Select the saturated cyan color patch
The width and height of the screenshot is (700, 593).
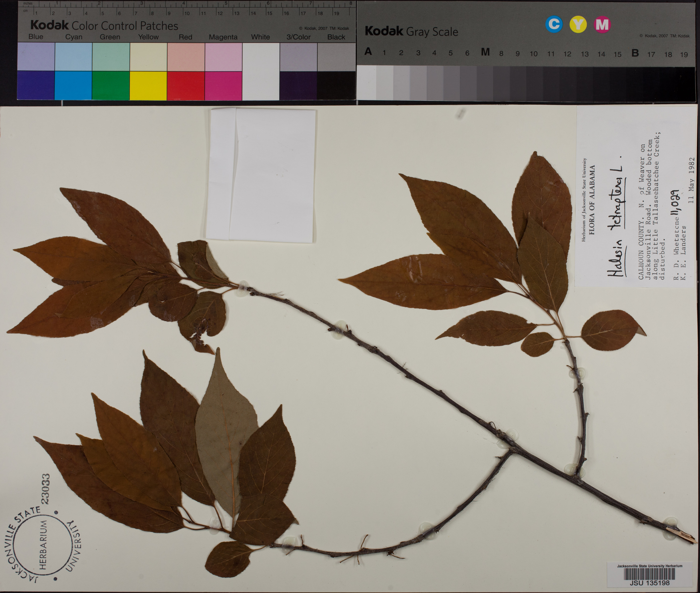point(73,85)
